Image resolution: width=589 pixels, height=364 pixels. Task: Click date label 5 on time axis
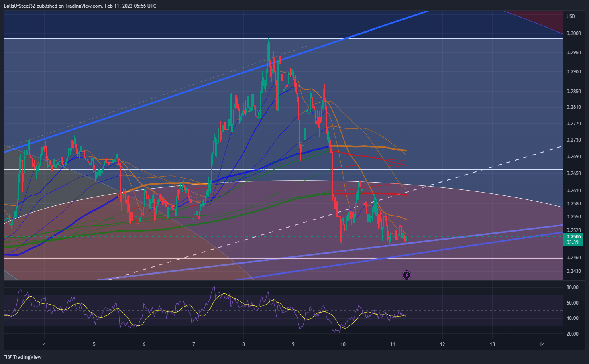click(94, 344)
